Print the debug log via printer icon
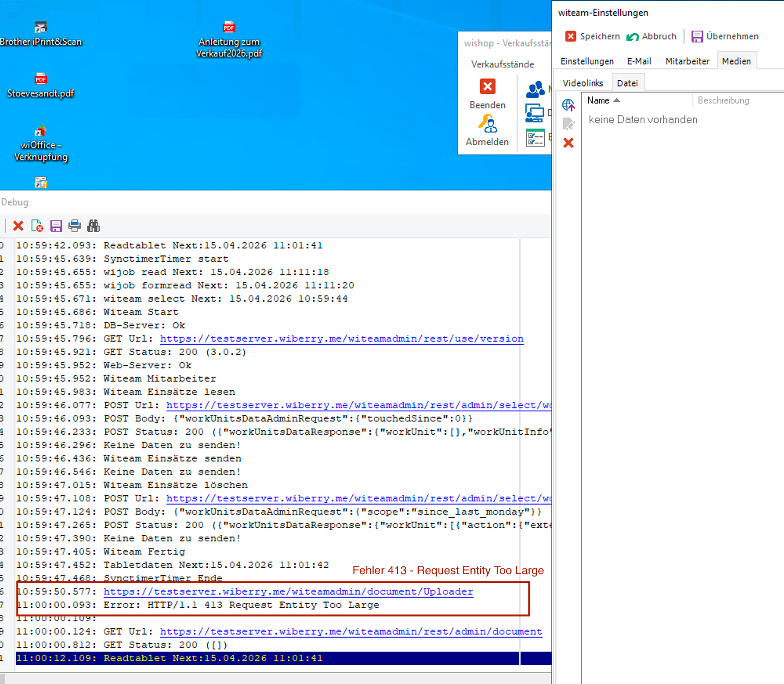This screenshot has width=784, height=684. tap(74, 226)
